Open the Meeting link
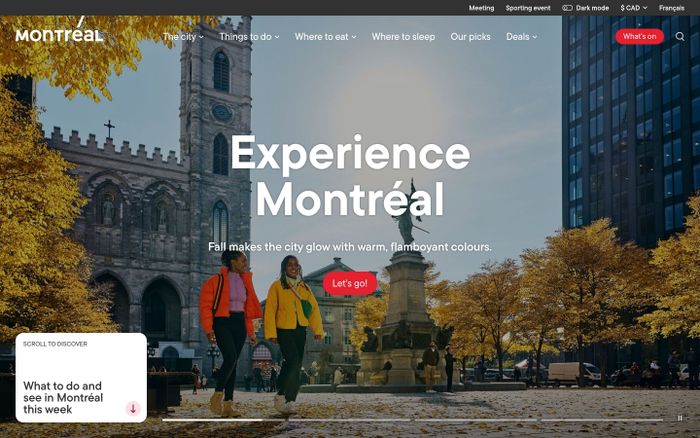 coord(481,8)
